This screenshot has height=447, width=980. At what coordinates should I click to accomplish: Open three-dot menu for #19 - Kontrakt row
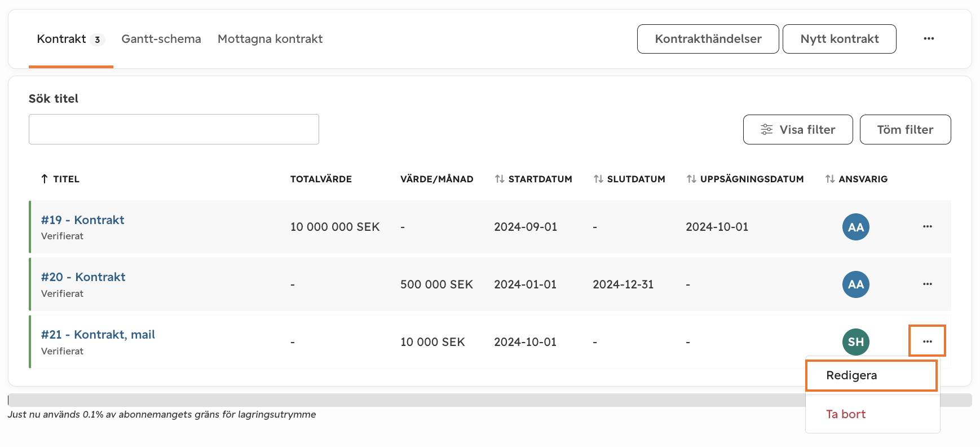click(928, 226)
